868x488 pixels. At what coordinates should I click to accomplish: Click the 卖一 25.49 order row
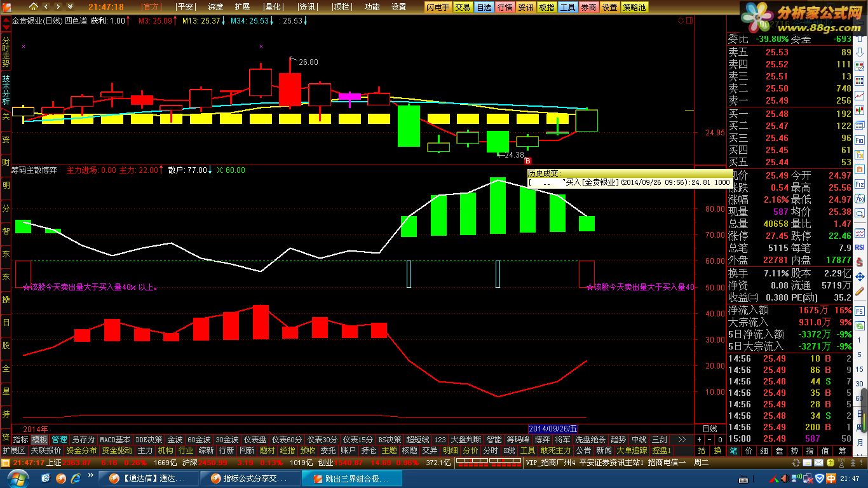[x=790, y=100]
